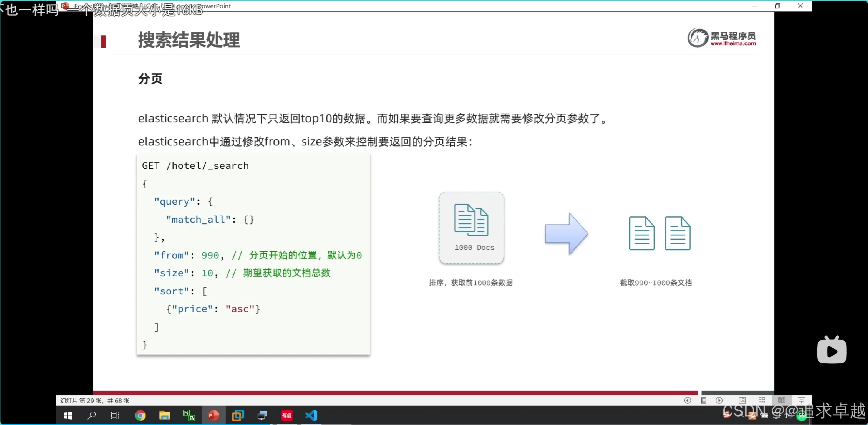Go to previous slide using arrow button
Viewport: 868px width, 425px height.
point(687,400)
